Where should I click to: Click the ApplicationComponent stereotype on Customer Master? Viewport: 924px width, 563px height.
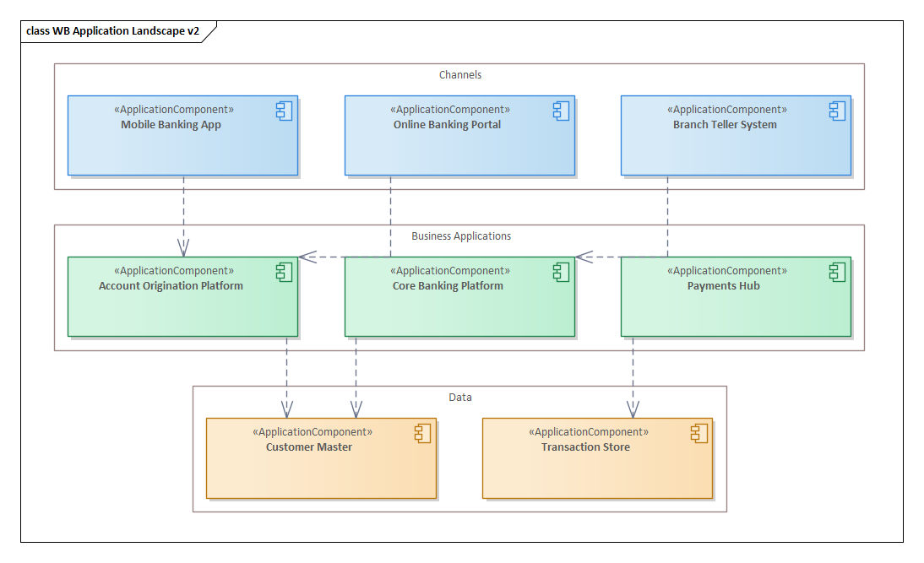[313, 432]
